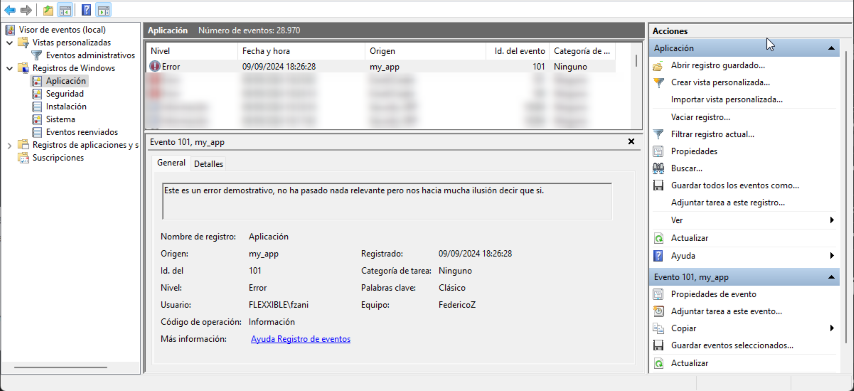This screenshot has width=854, height=391.
Task: Expand Registros de aplicaciones y servicios node
Action: tap(10, 145)
